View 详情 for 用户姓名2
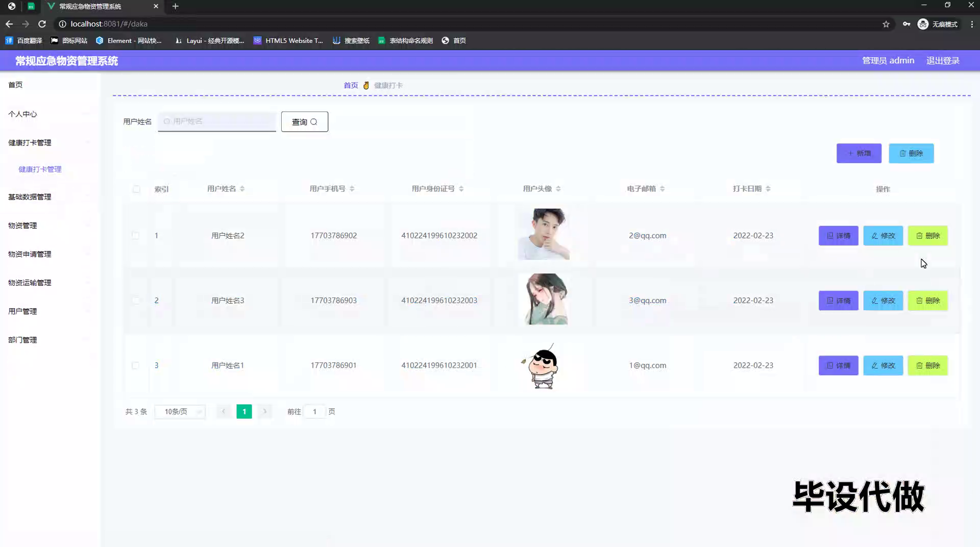This screenshot has height=547, width=980. tap(839, 235)
